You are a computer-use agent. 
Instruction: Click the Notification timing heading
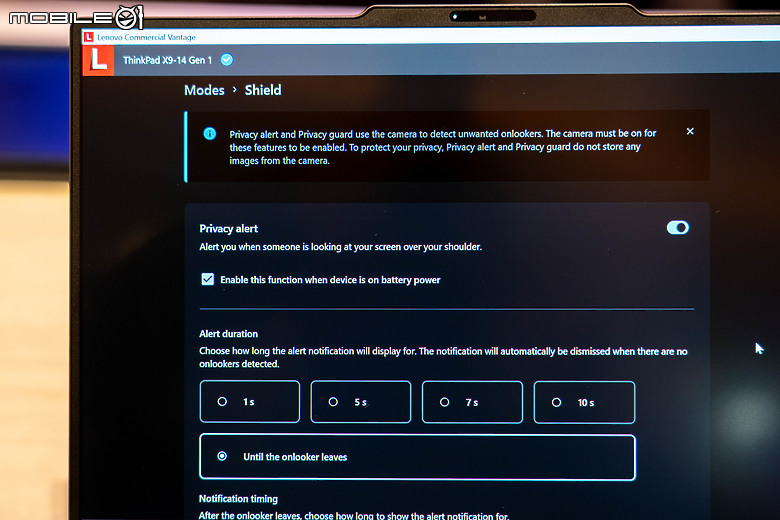[x=238, y=499]
